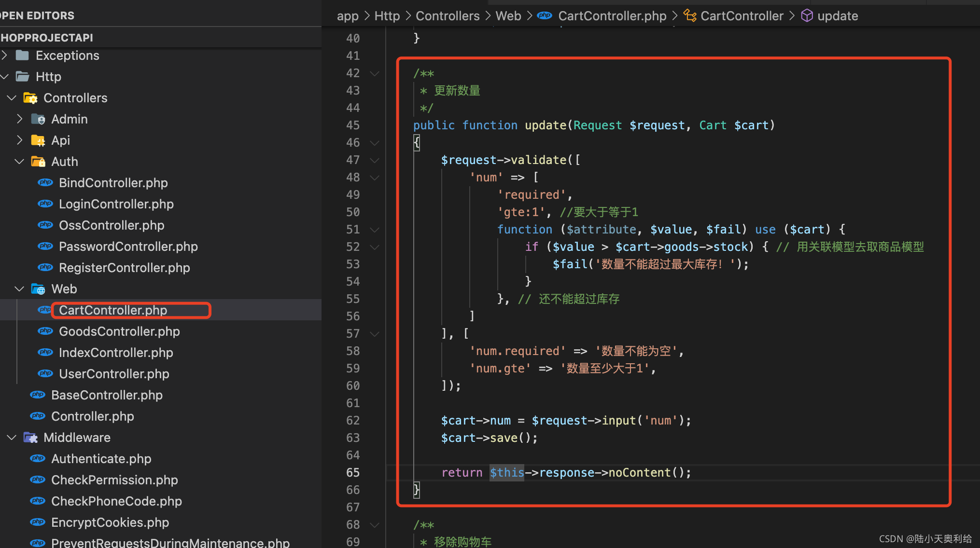Click the update method cube icon
The height and width of the screenshot is (548, 980).
pyautogui.click(x=807, y=16)
